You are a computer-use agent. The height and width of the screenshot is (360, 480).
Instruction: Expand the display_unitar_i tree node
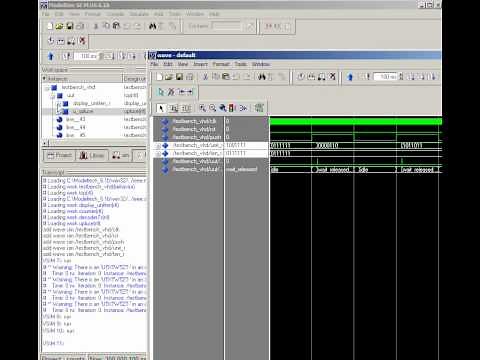pos(59,104)
